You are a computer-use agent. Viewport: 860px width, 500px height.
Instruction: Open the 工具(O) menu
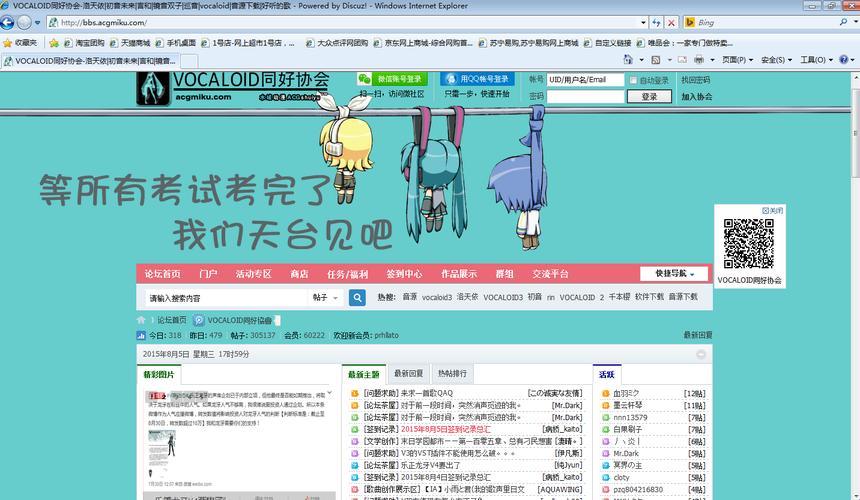pyautogui.click(x=816, y=60)
